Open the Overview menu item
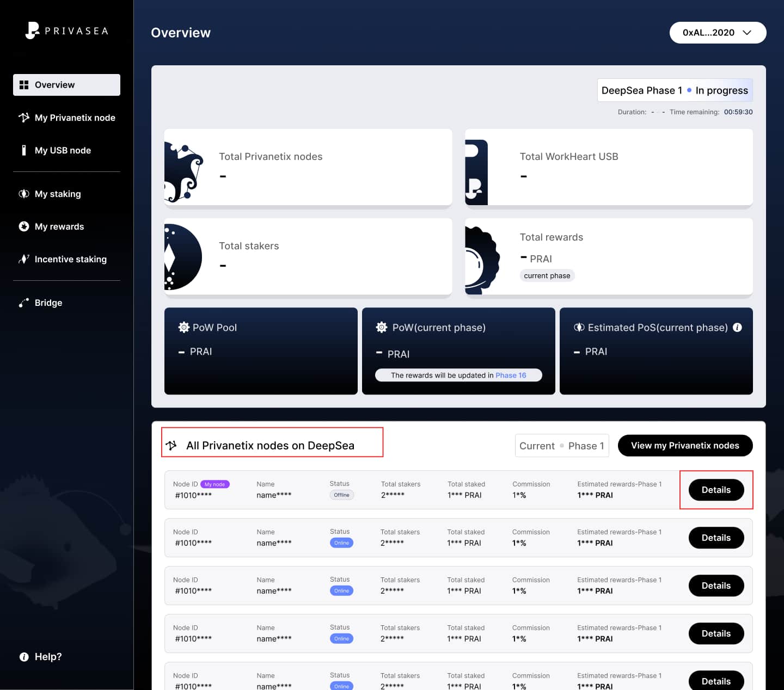This screenshot has width=784, height=690. pyautogui.click(x=66, y=85)
